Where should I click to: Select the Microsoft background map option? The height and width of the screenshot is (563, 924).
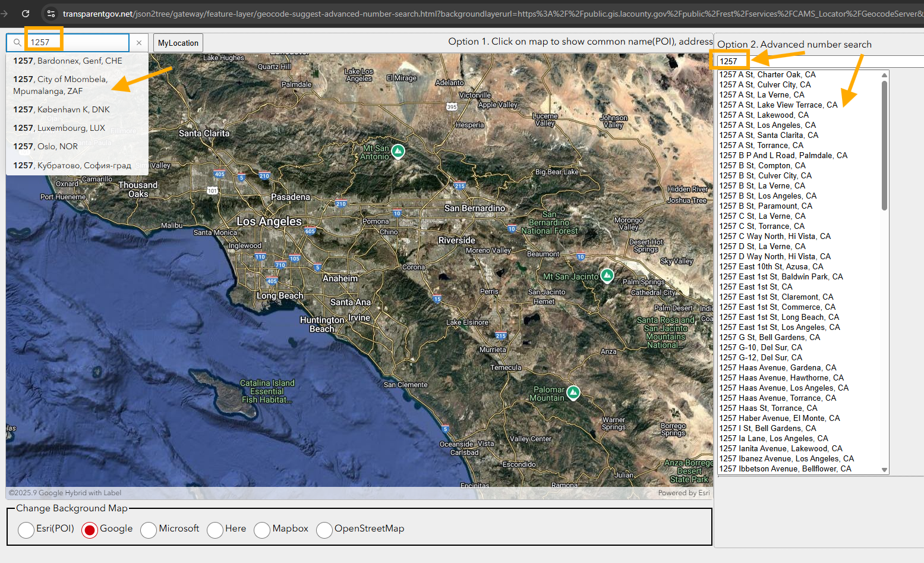[x=149, y=530]
